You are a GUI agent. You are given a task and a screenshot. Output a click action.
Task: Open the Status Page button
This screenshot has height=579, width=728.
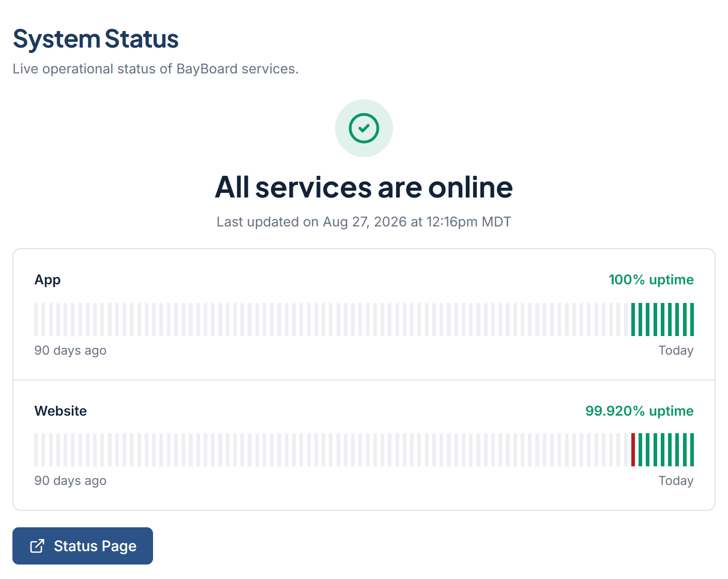pos(83,546)
